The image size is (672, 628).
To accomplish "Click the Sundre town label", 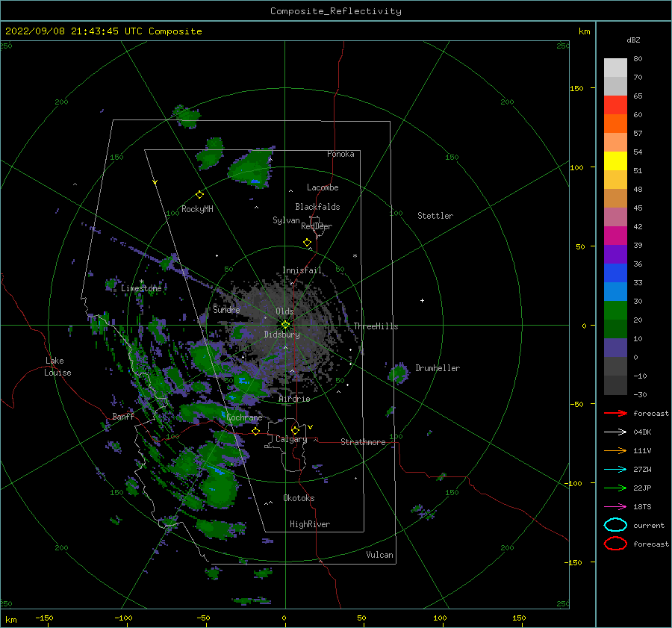I will [227, 309].
